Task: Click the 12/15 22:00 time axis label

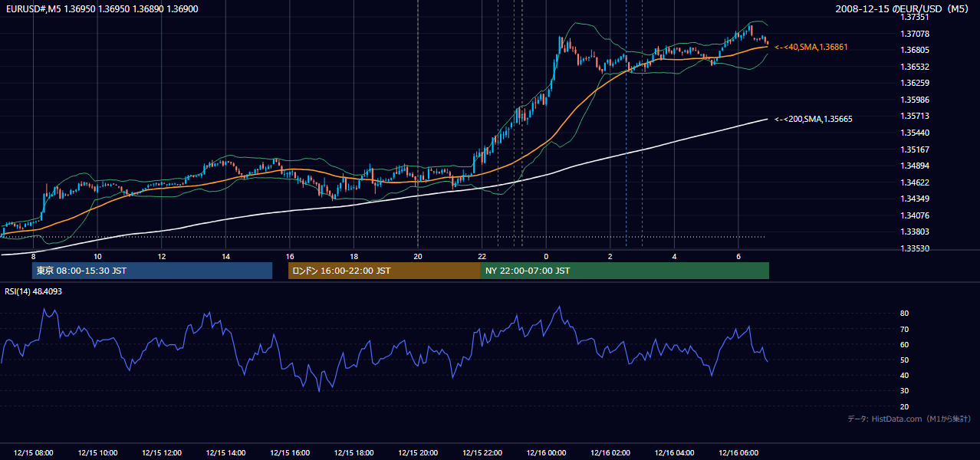Action: click(482, 453)
